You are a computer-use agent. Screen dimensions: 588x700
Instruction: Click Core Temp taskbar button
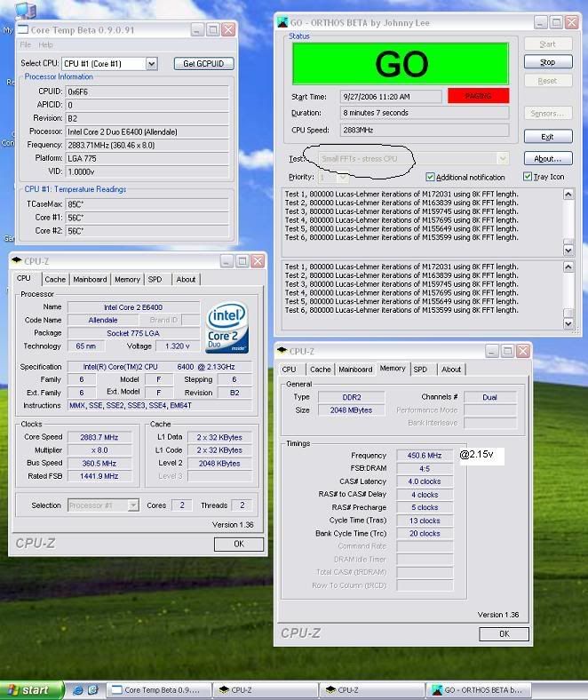point(158,690)
